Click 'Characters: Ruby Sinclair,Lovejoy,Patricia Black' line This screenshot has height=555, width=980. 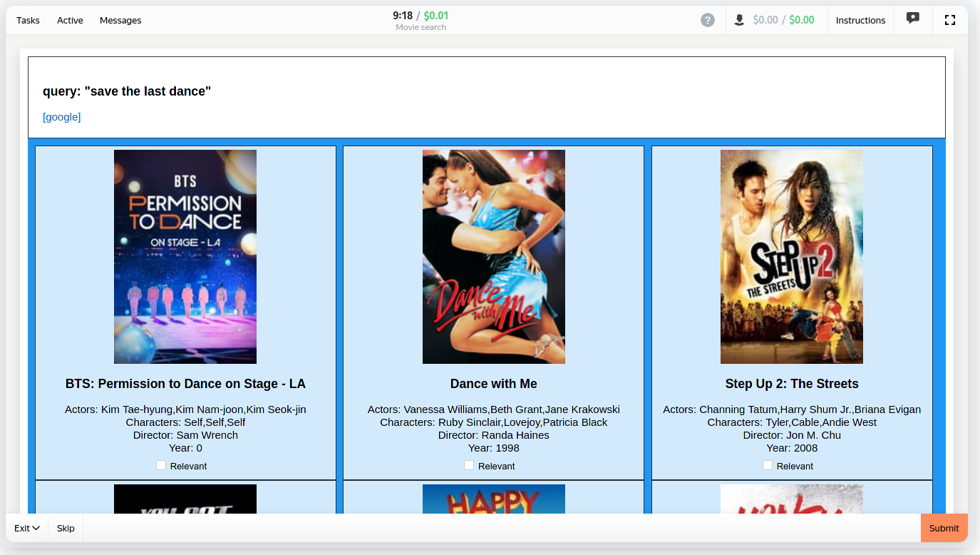(x=494, y=422)
